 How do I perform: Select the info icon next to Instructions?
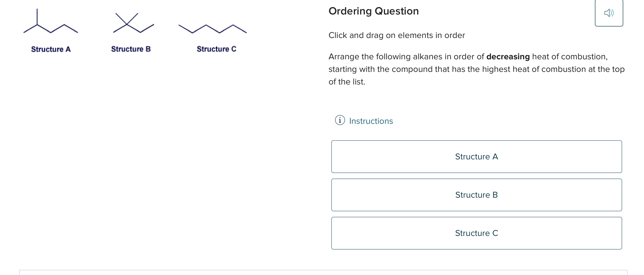pyautogui.click(x=340, y=121)
